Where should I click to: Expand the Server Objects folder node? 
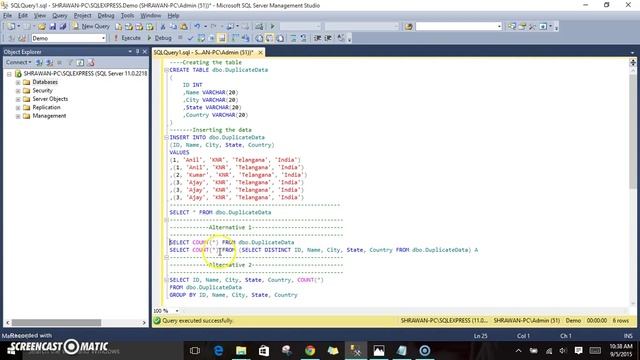point(18,99)
